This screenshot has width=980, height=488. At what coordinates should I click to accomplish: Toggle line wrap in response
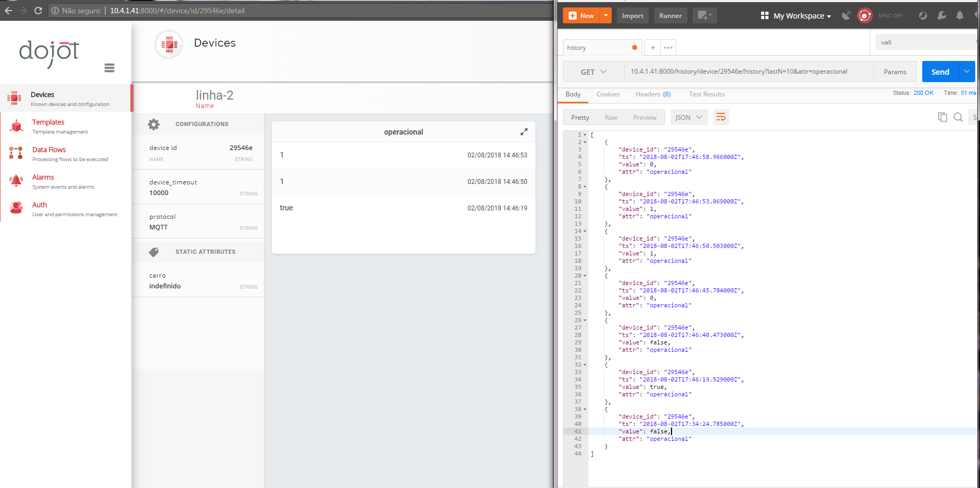tap(721, 117)
